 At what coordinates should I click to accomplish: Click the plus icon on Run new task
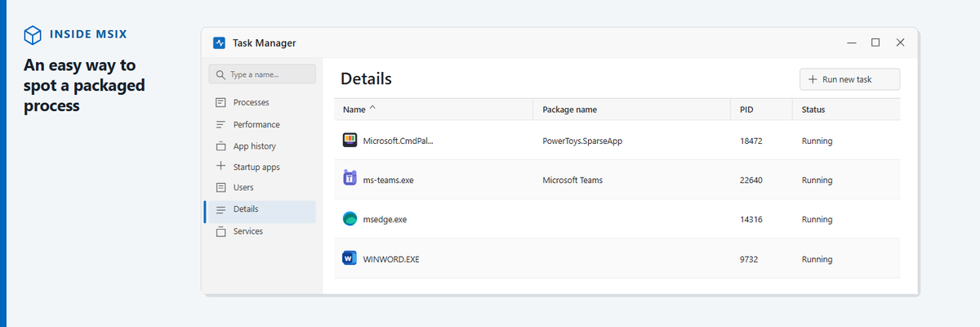(813, 79)
